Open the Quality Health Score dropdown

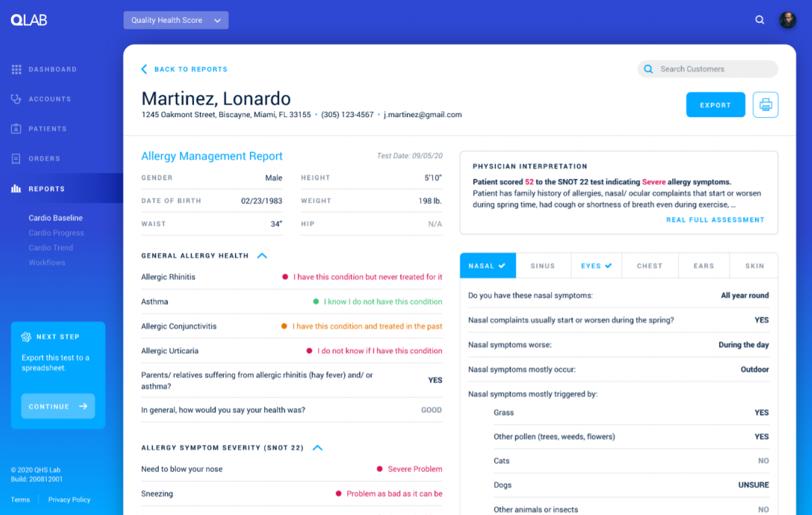[x=176, y=20]
